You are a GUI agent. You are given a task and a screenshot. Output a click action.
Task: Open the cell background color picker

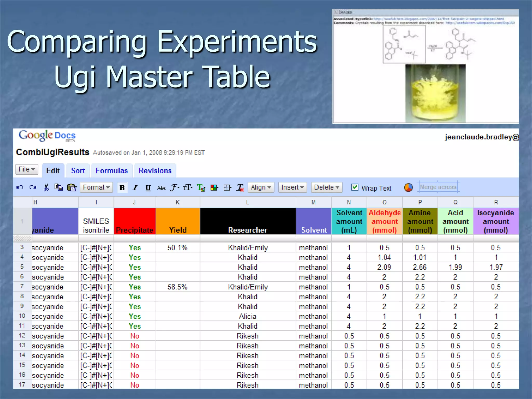pyautogui.click(x=214, y=188)
